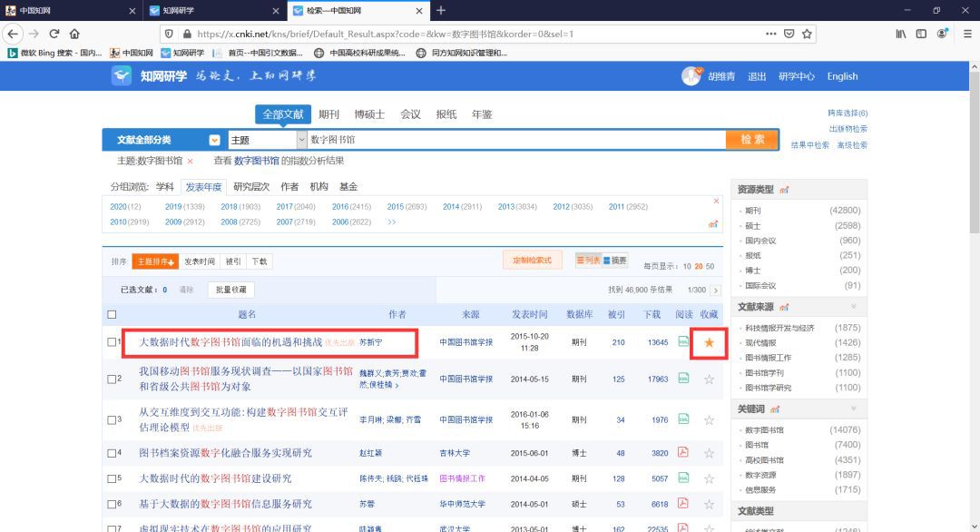Image resolution: width=980 pixels, height=532 pixels.
Task: Toggle the select-all checkbox in table header
Action: tap(112, 314)
